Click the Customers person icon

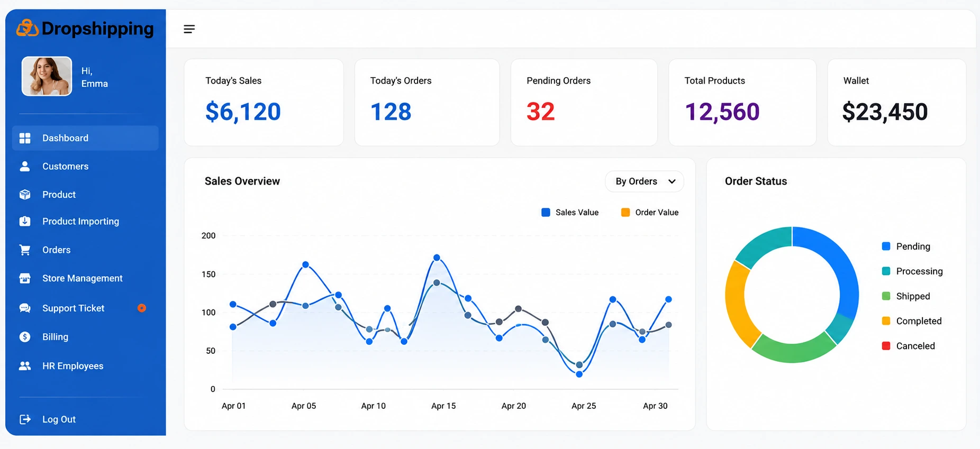click(x=25, y=166)
